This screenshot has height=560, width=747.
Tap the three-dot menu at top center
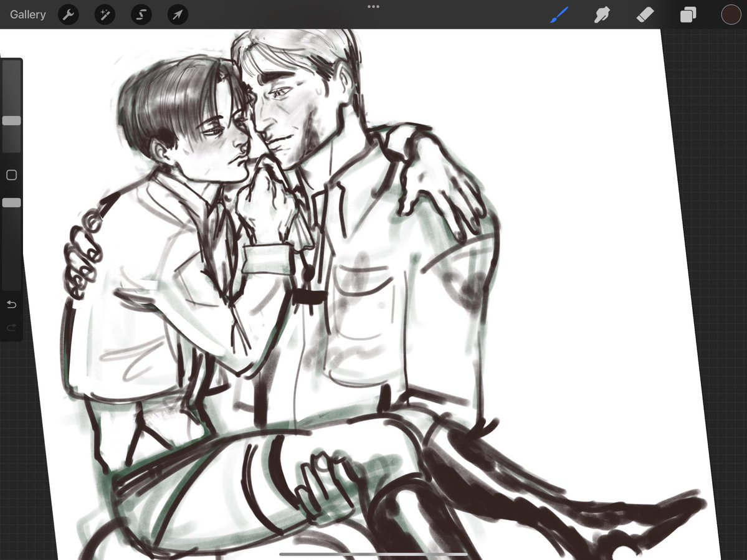(374, 7)
